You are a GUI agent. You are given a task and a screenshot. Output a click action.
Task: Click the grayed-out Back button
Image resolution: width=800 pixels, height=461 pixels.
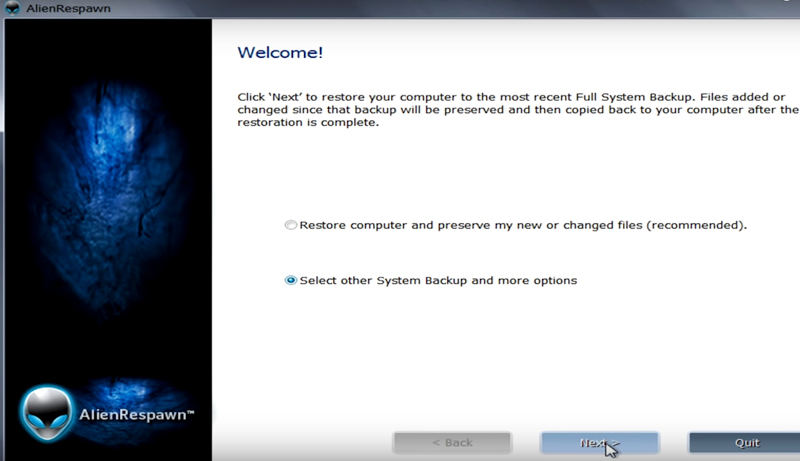coord(452,443)
